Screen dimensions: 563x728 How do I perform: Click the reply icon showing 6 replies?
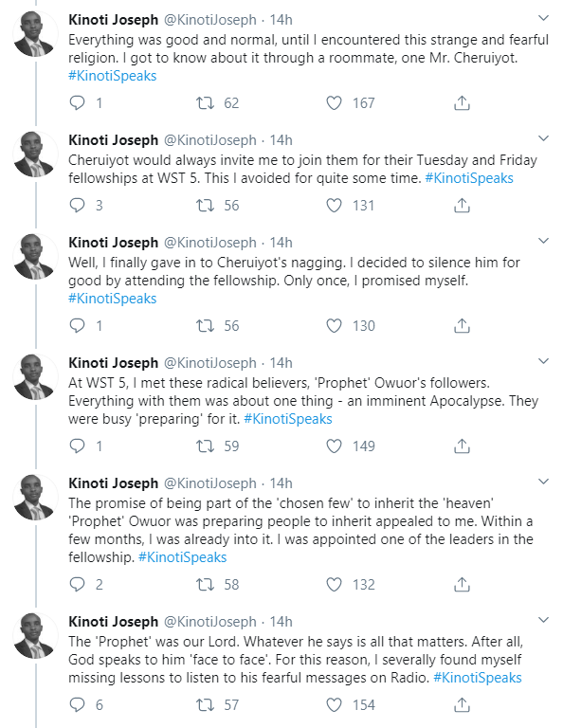click(77, 705)
